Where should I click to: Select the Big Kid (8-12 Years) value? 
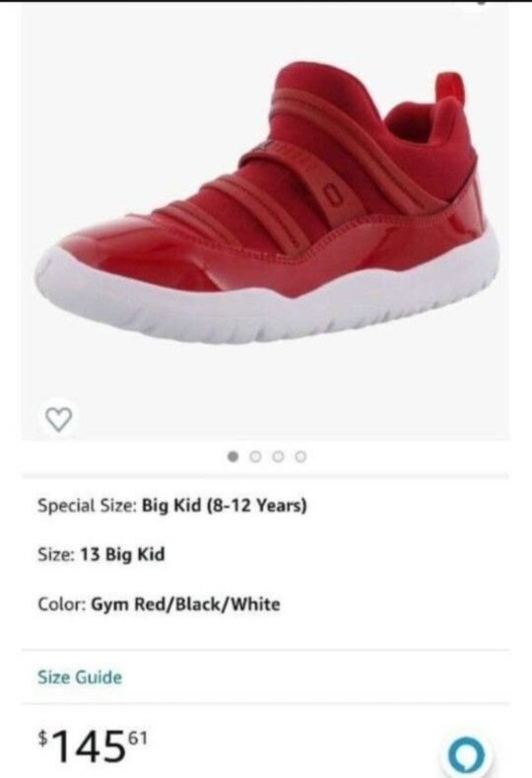224,506
